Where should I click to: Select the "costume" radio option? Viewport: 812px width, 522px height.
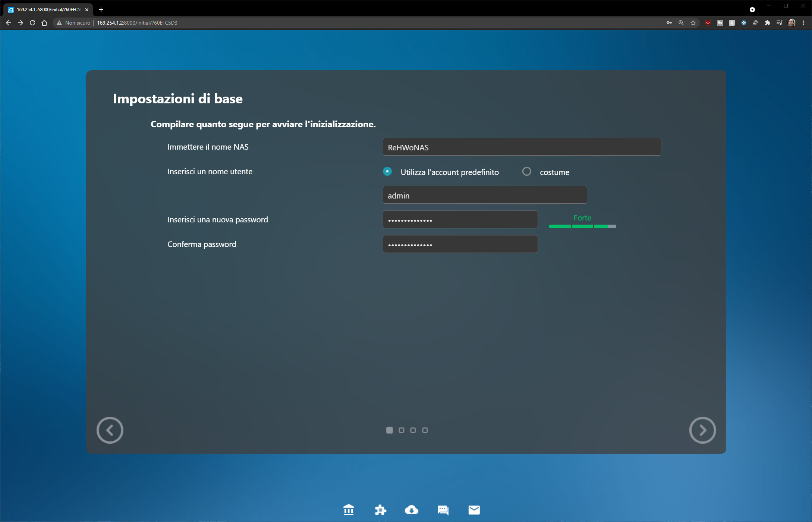click(x=526, y=172)
